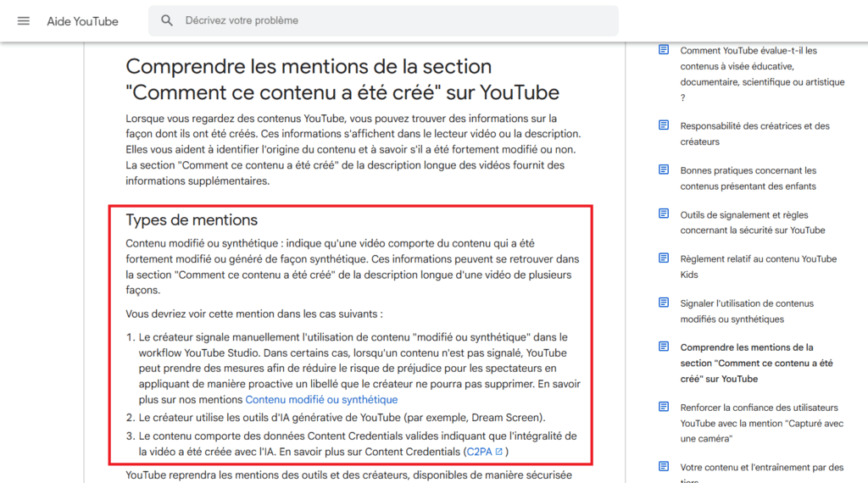Click article icon beside "Bonnes pratiques concernant"
868x483 pixels.
pyautogui.click(x=664, y=169)
